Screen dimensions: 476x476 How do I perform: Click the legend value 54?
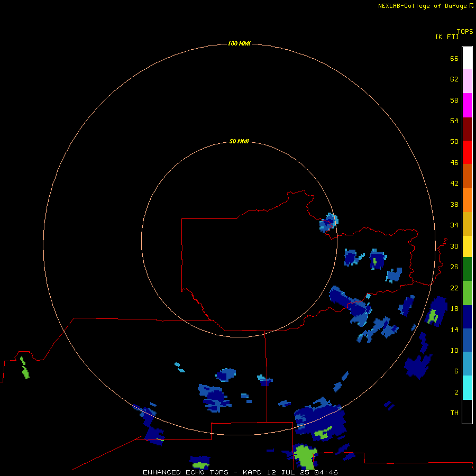(x=454, y=121)
